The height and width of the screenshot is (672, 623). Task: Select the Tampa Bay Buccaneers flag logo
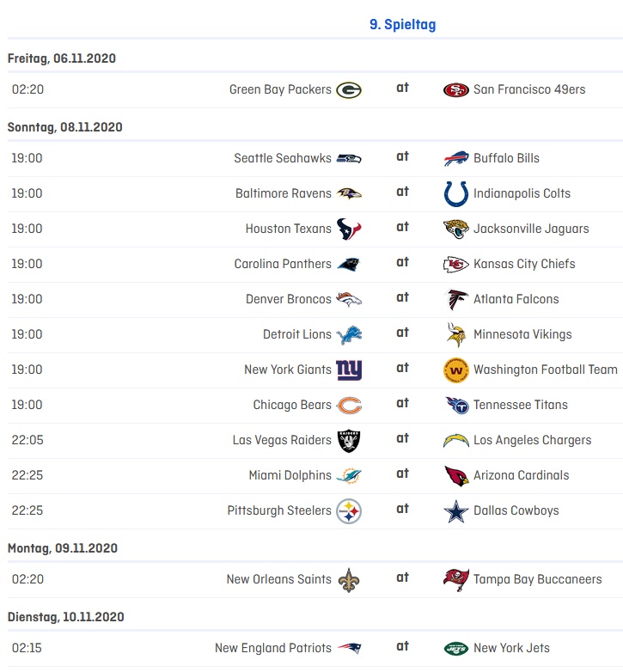(x=456, y=580)
